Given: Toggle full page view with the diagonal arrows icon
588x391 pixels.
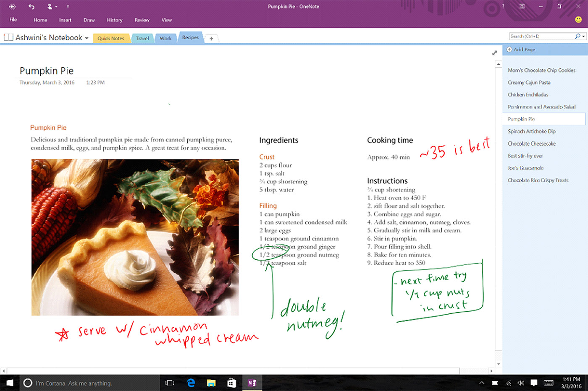Looking at the screenshot, I should (x=495, y=52).
